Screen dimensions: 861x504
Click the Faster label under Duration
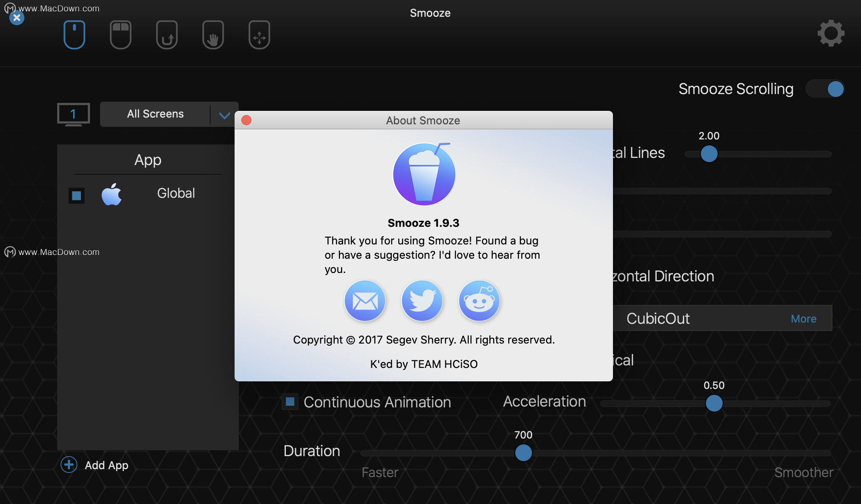(x=380, y=472)
